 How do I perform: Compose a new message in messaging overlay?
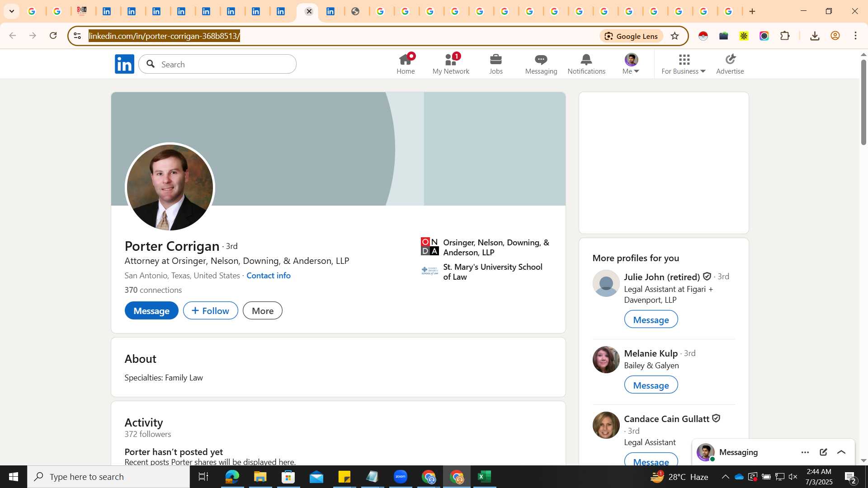pos(823,452)
